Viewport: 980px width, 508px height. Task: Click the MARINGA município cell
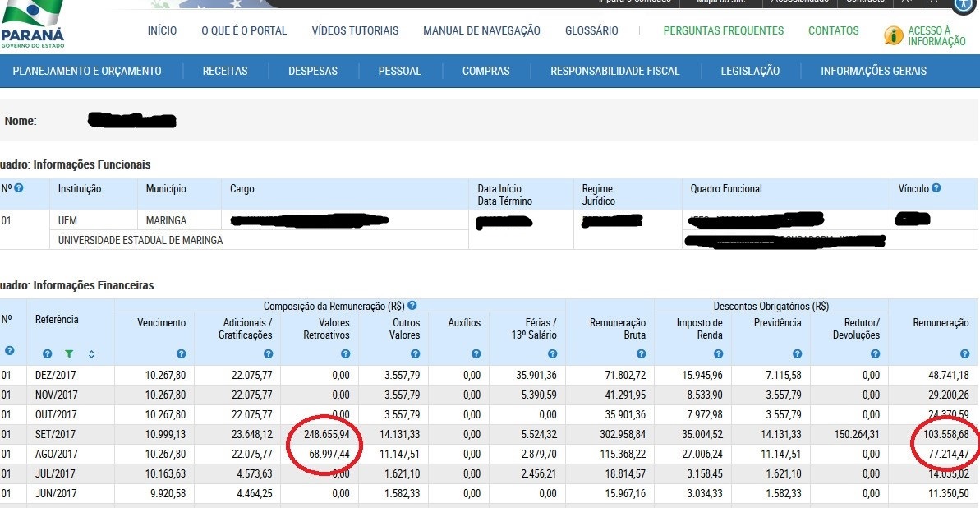(166, 221)
